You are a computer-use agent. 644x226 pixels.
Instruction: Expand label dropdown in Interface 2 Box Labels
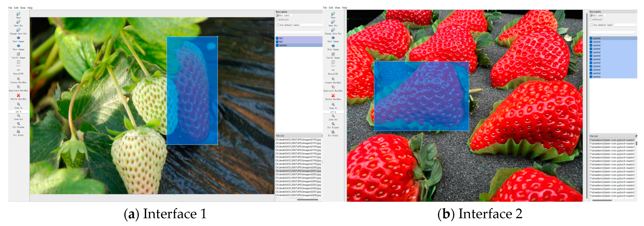point(635,32)
